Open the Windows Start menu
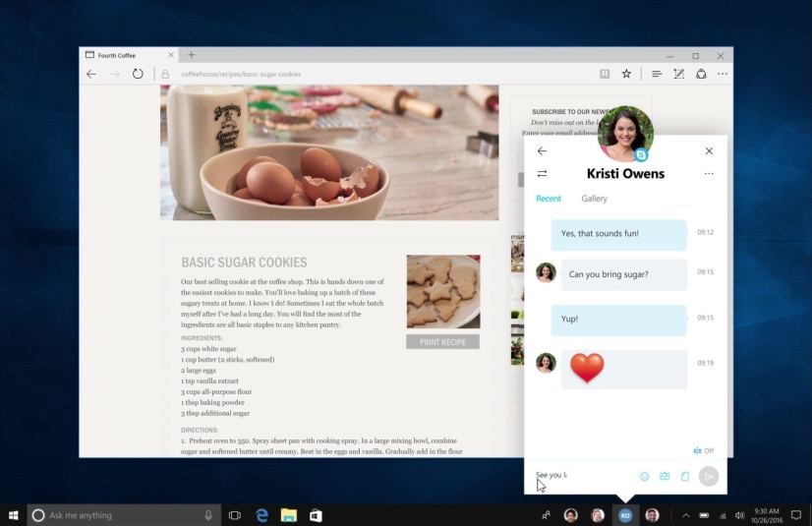812x526 pixels. (x=14, y=515)
